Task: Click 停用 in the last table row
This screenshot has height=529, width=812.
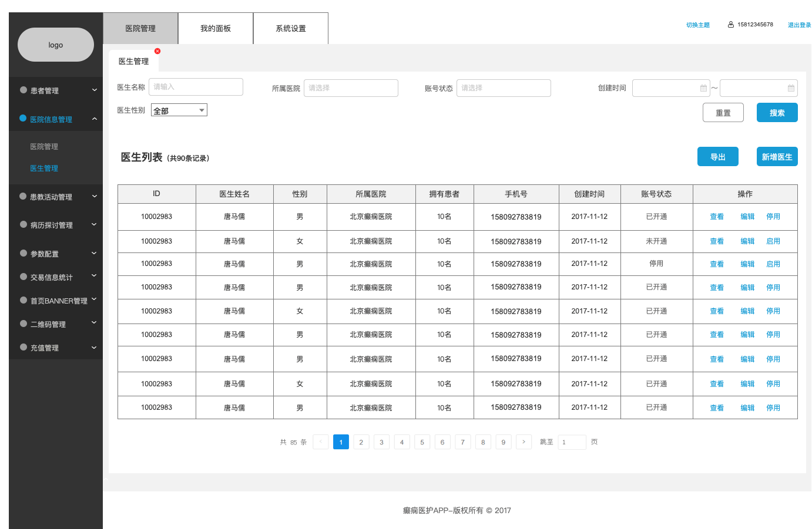Action: point(773,408)
